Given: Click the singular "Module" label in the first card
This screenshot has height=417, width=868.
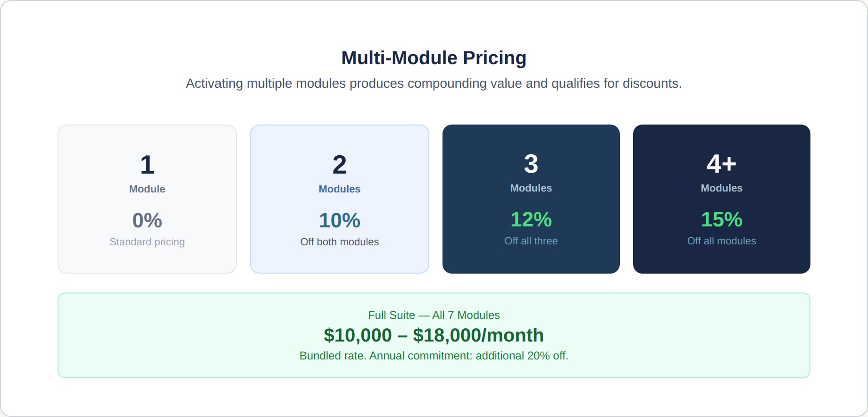Looking at the screenshot, I should (x=147, y=189).
